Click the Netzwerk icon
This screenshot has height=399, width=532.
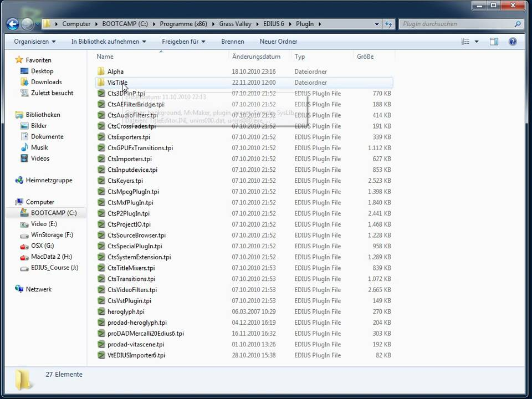point(19,289)
